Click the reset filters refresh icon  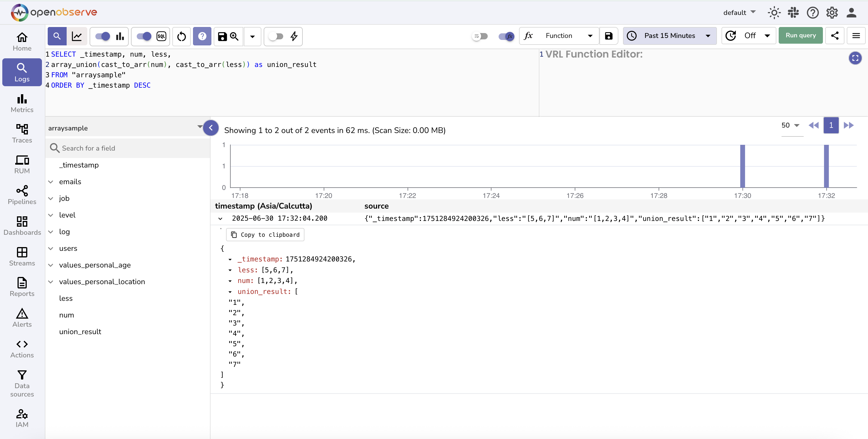tap(181, 36)
